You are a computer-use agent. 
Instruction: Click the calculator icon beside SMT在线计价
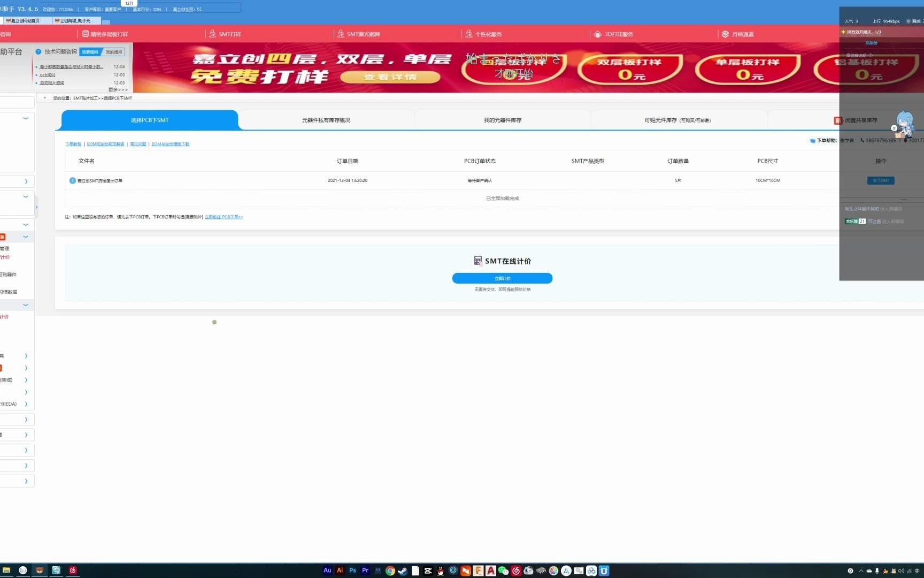478,261
